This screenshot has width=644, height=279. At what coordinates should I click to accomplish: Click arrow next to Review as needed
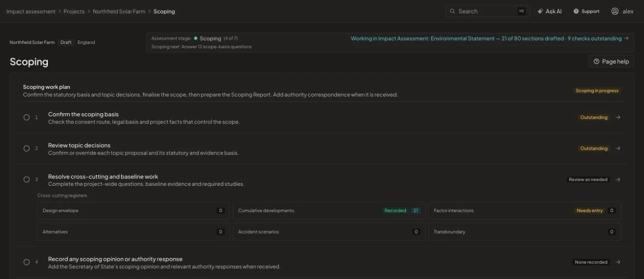pos(618,179)
